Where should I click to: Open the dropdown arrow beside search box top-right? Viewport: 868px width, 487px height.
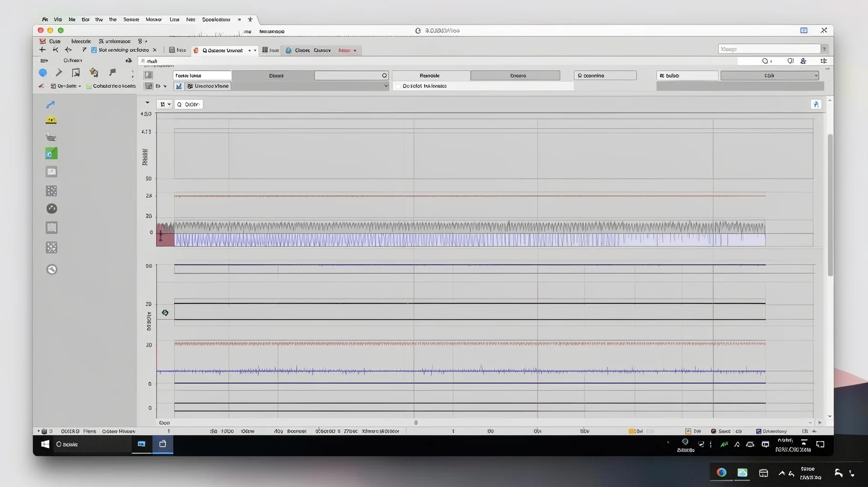click(824, 49)
